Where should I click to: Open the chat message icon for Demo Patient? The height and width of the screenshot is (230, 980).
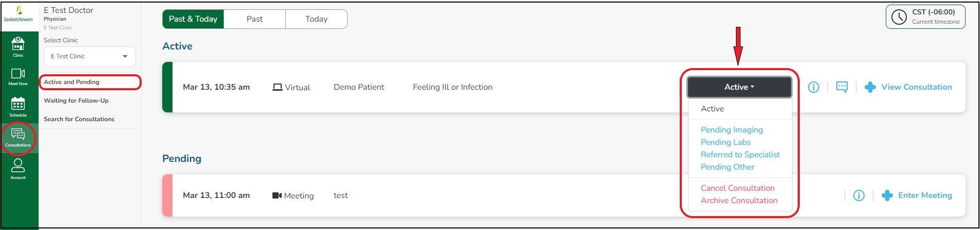tap(842, 87)
